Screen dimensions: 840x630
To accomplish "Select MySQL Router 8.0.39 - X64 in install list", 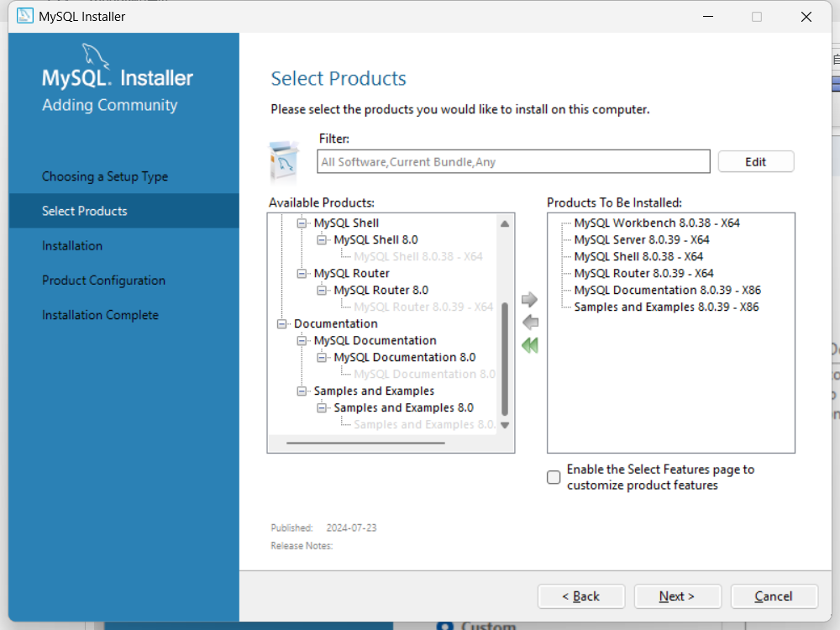I will click(644, 273).
